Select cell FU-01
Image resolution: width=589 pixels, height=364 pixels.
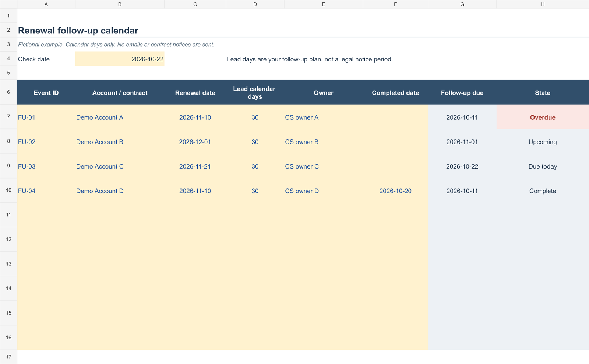tap(46, 117)
